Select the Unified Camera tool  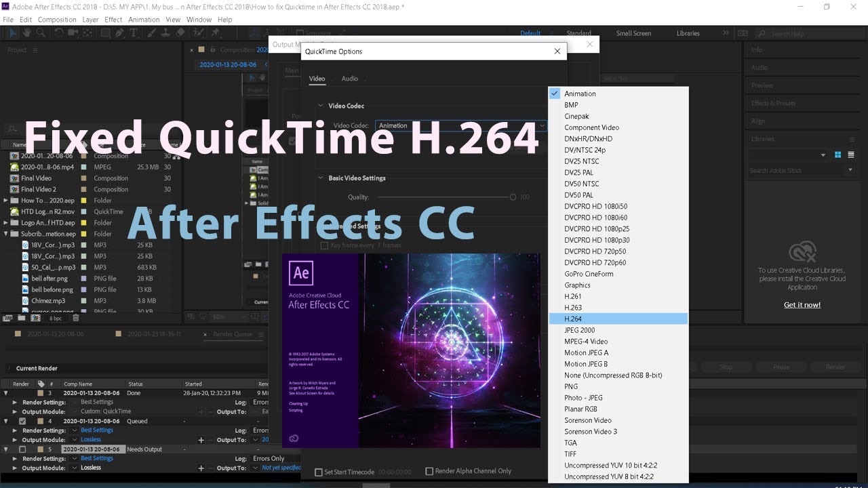pos(73,33)
